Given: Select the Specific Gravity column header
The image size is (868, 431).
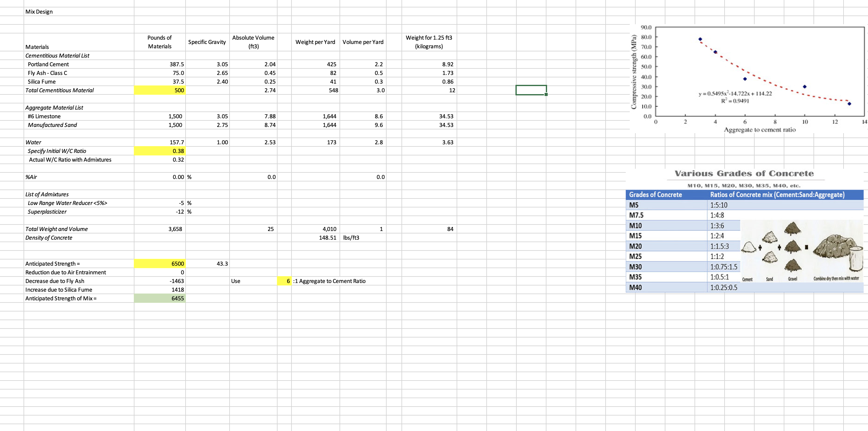Looking at the screenshot, I should click(208, 42).
